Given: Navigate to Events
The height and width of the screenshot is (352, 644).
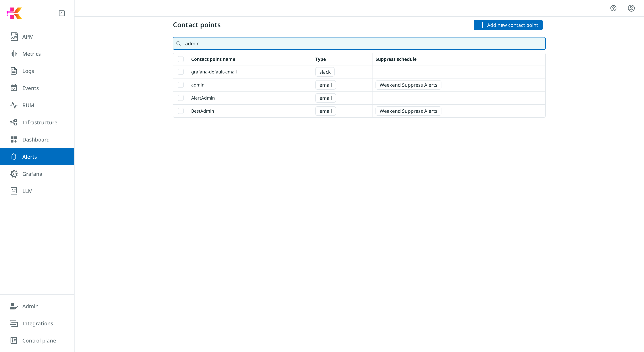Looking at the screenshot, I should pos(31,88).
